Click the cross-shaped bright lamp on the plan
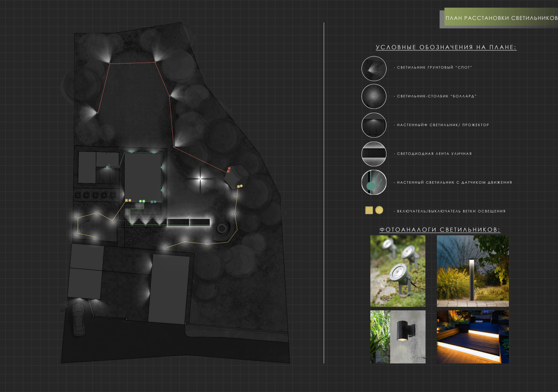558x392 pixels. [x=201, y=179]
